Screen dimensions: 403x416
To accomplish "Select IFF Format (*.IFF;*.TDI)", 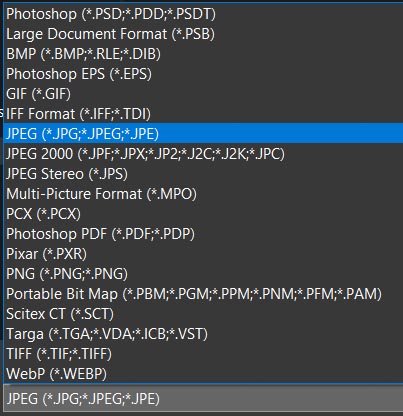I will (203, 114).
